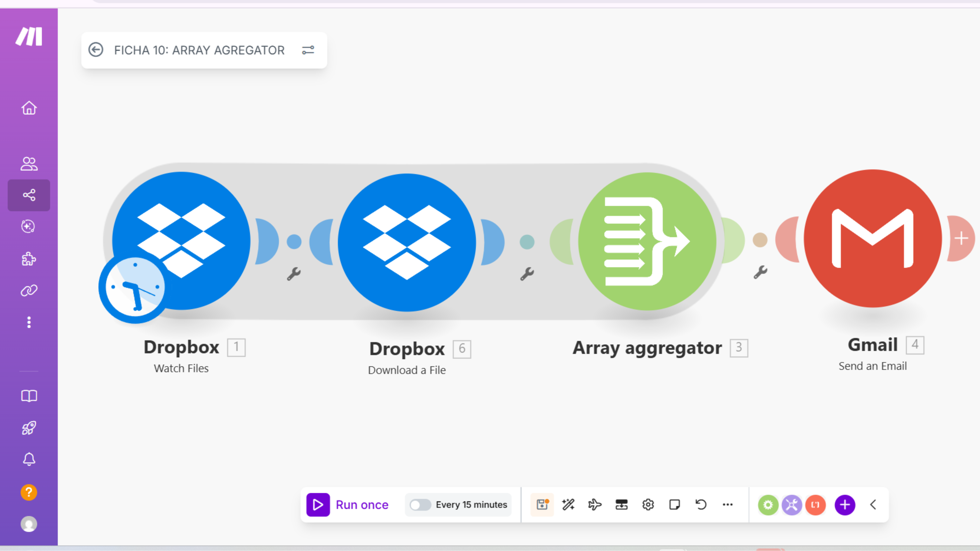Open the purple Tools icon

pyautogui.click(x=792, y=505)
